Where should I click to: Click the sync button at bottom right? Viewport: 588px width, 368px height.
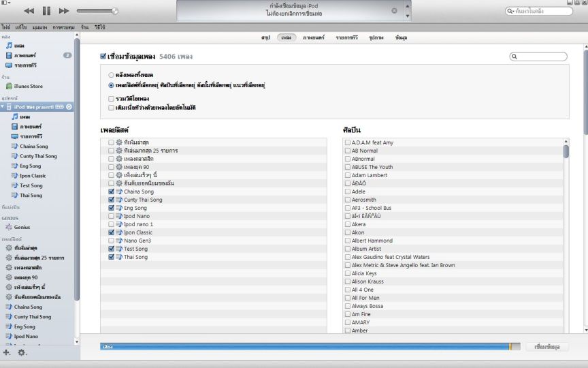click(547, 347)
